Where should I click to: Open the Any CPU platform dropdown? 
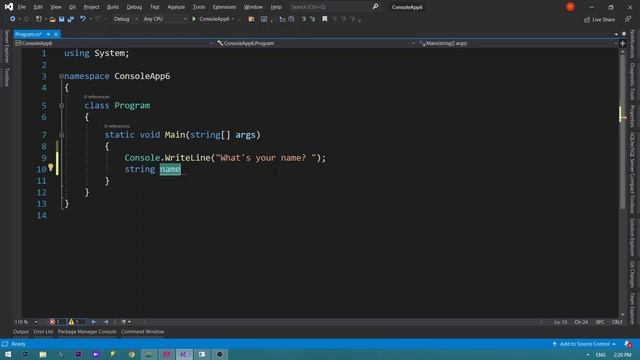click(164, 19)
